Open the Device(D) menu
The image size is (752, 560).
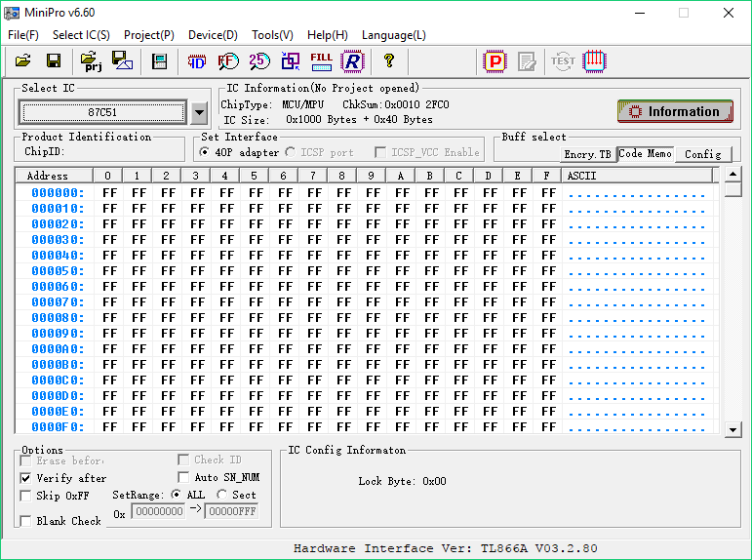click(213, 35)
